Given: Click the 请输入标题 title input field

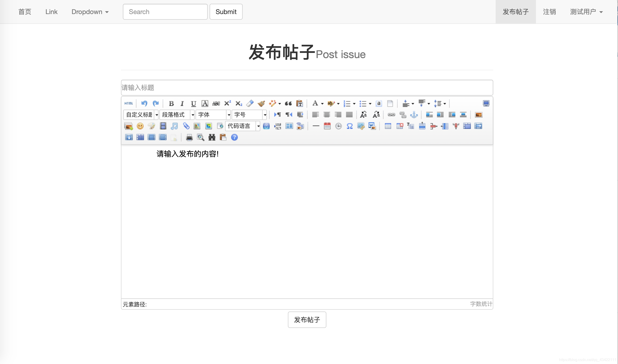Looking at the screenshot, I should pos(307,88).
